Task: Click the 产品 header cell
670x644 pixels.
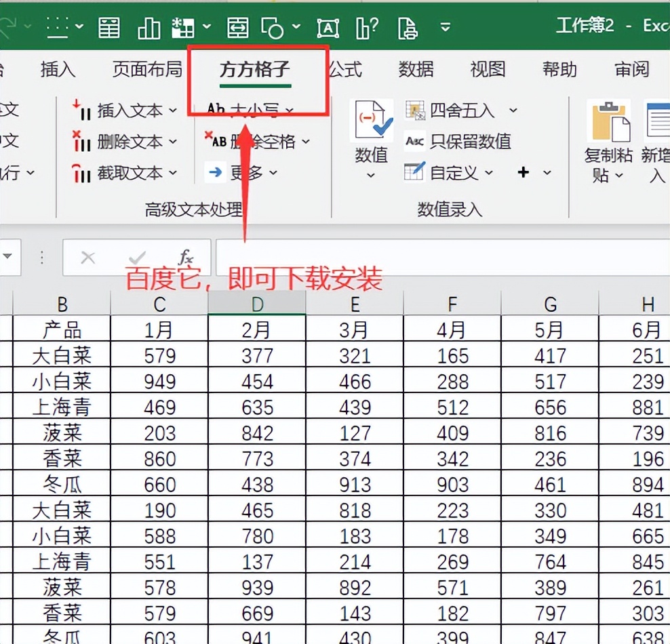Action: tap(62, 329)
